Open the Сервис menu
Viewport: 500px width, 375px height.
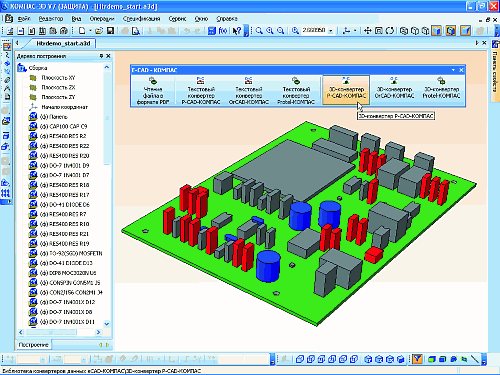coord(177,19)
